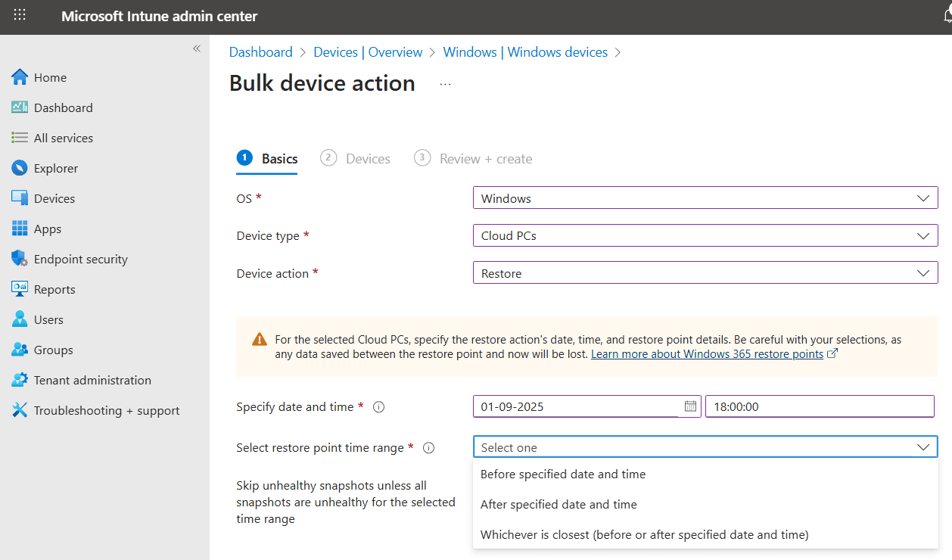Open the Device type dropdown
This screenshot has width=952, height=560.
(705, 235)
